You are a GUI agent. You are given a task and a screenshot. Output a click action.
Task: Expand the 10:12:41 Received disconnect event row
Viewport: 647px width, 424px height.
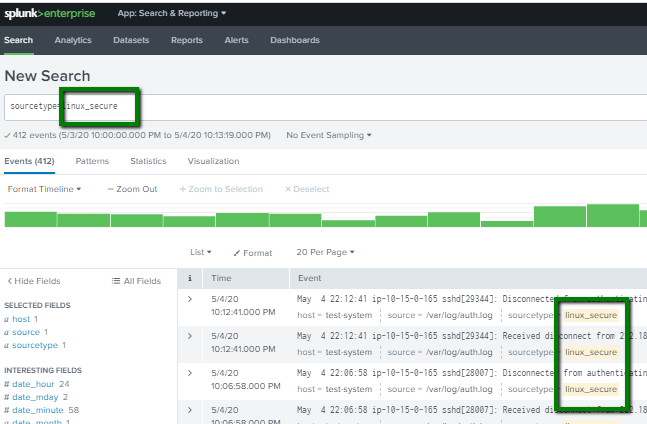190,336
